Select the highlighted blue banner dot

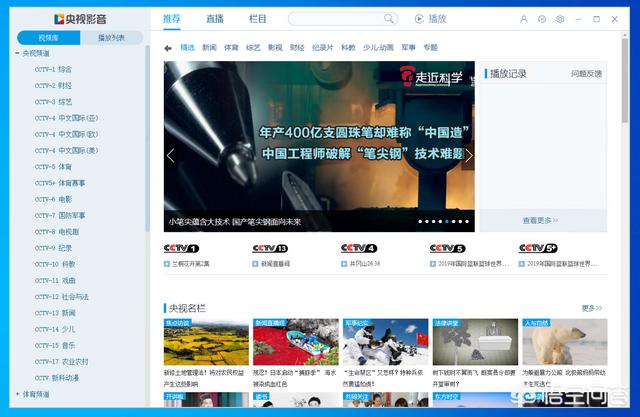[447, 222]
